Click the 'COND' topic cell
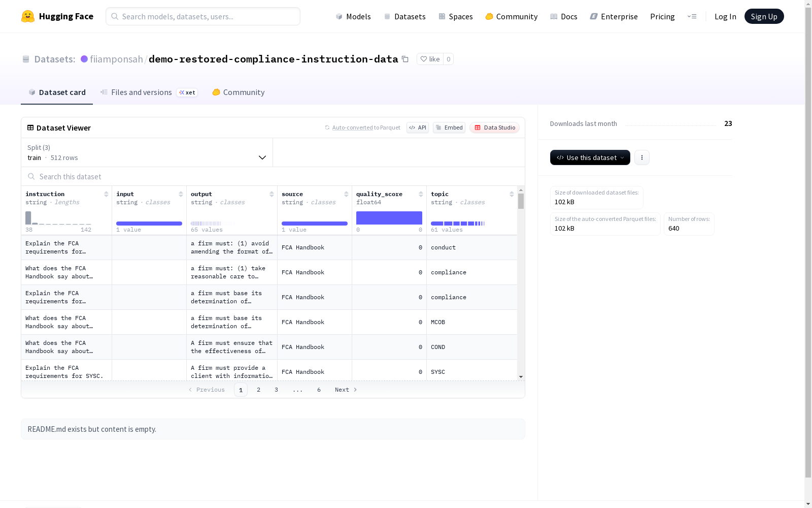Viewport: 812px width, 508px height. (472, 347)
